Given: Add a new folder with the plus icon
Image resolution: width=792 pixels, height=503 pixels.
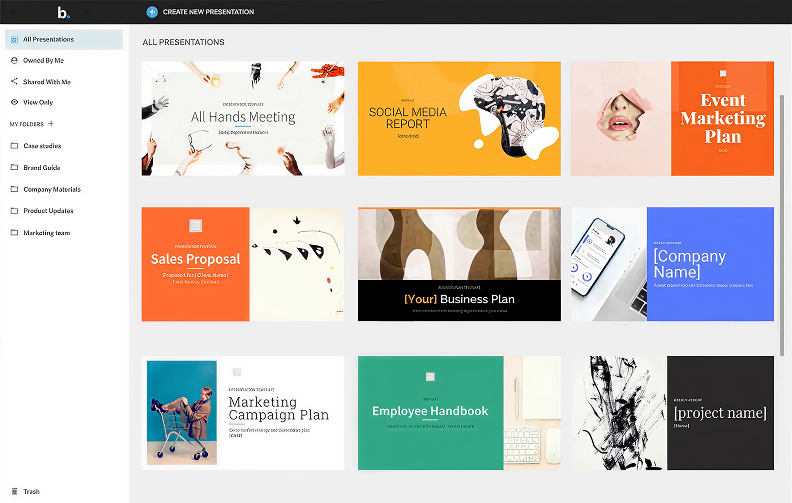Looking at the screenshot, I should point(51,123).
